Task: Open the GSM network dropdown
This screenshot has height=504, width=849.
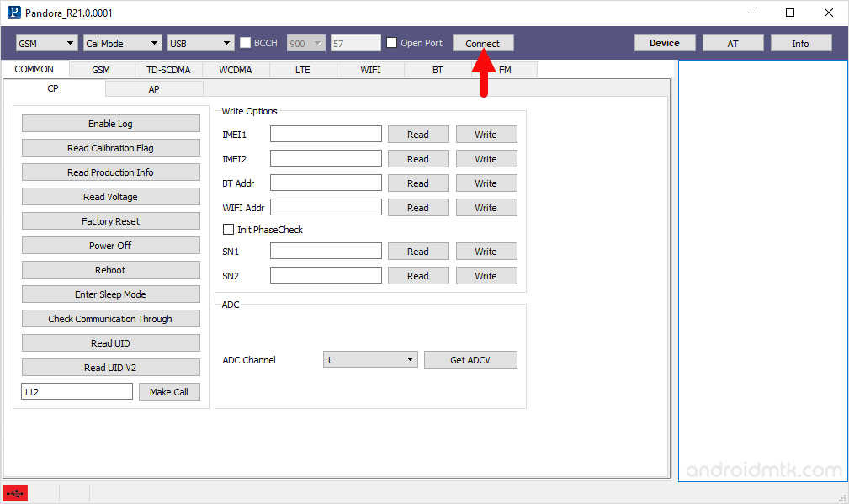Action: point(46,43)
